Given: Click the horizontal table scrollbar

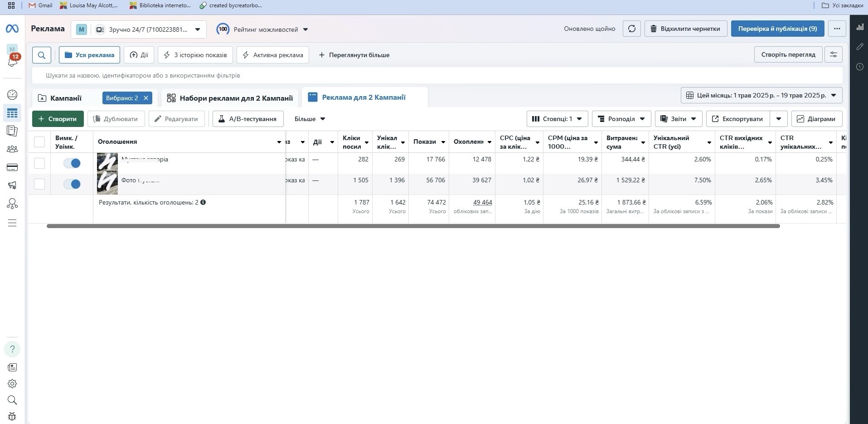Looking at the screenshot, I should [x=413, y=226].
